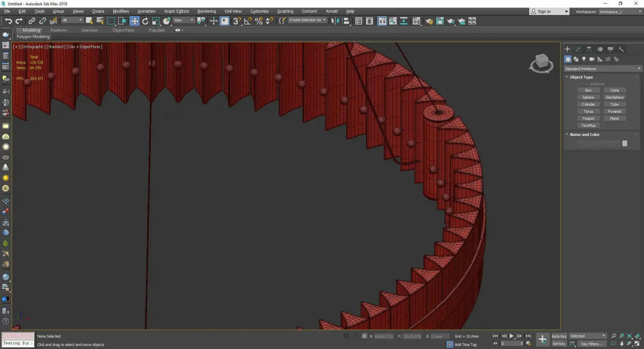Open Render Setup teapot icon

point(429,21)
